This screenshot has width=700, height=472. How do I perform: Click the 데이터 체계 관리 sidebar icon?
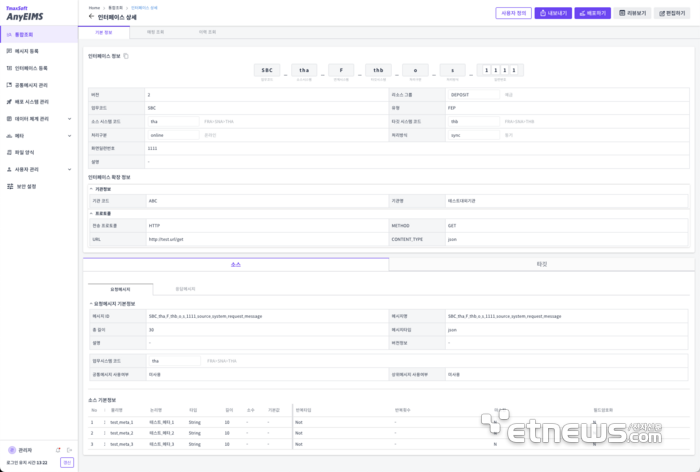9,119
